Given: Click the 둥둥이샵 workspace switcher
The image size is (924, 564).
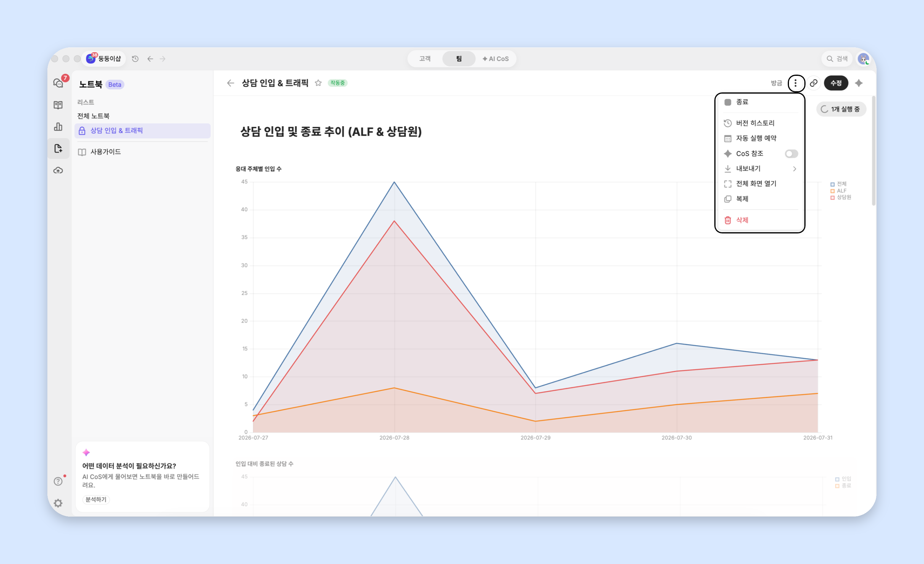Looking at the screenshot, I should [x=104, y=58].
